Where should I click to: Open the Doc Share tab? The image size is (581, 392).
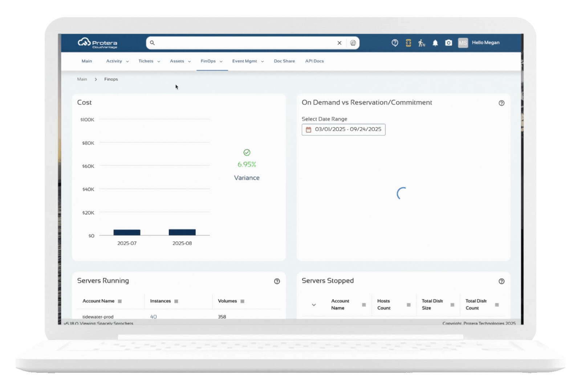pos(284,61)
